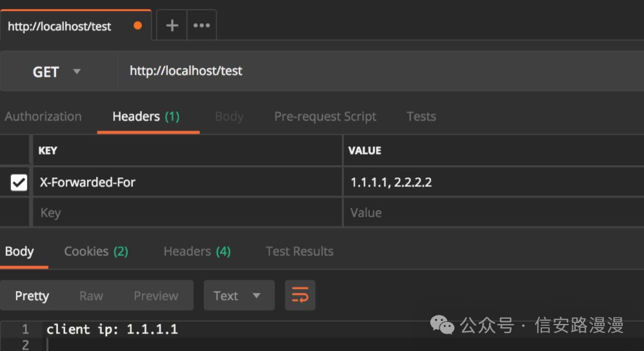Image resolution: width=644 pixels, height=351 pixels.
Task: Uncheck the X-Forwarded-For header checkbox
Action: 19,183
